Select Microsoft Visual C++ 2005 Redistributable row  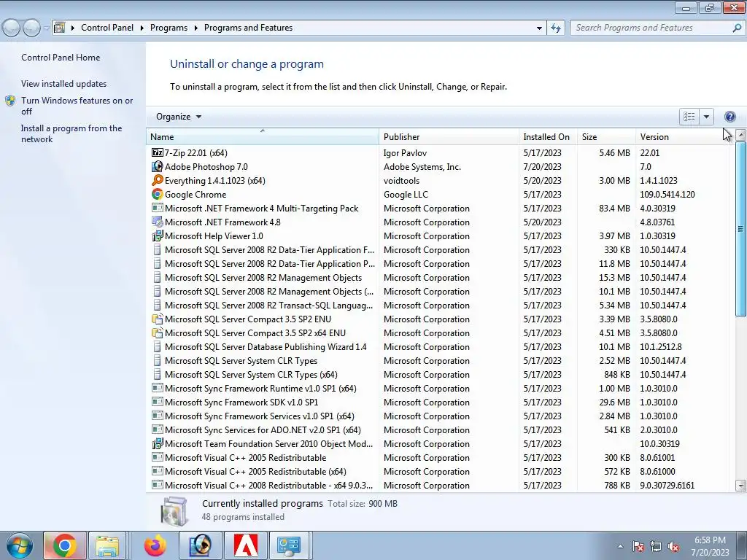tap(438, 458)
